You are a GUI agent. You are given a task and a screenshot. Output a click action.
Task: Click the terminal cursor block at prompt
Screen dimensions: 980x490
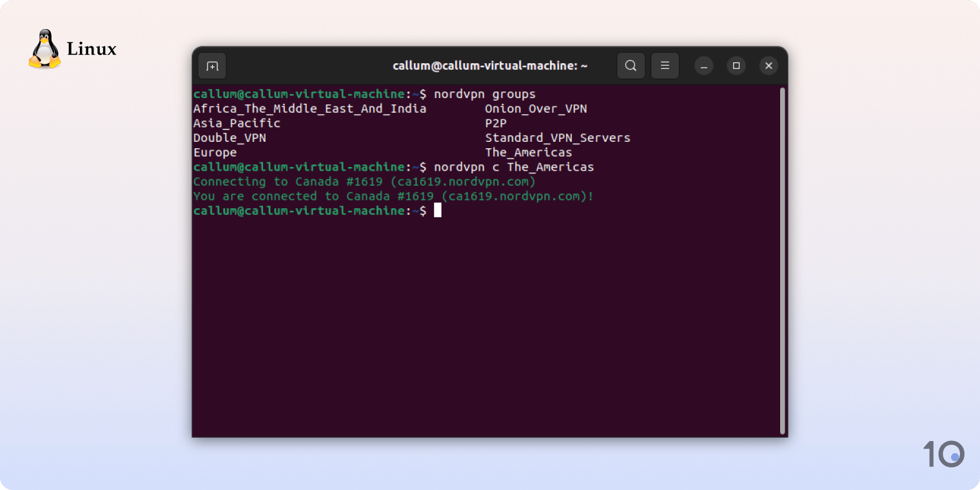pyautogui.click(x=438, y=210)
